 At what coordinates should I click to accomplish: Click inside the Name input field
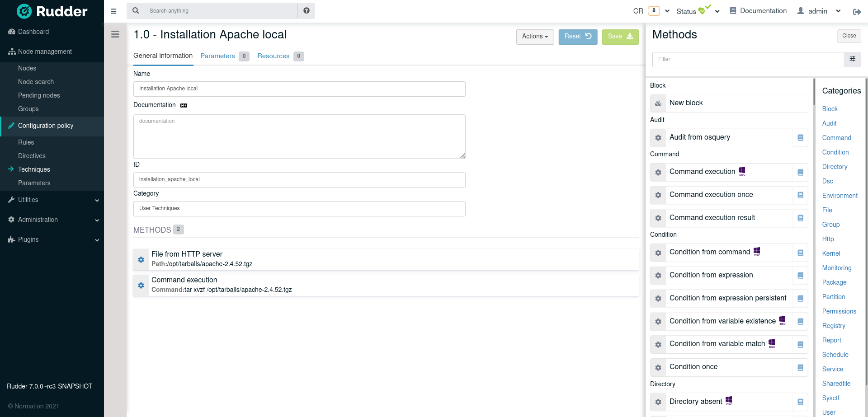point(299,89)
